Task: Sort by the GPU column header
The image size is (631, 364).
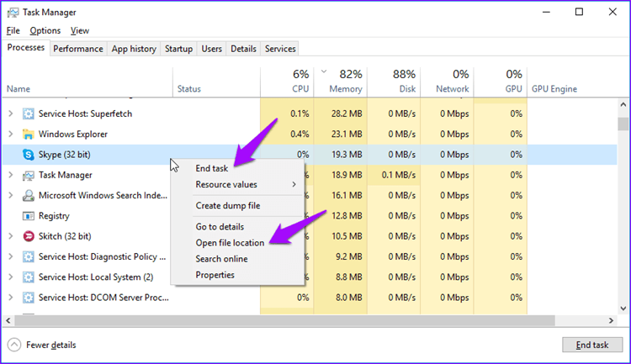Action: pos(501,82)
